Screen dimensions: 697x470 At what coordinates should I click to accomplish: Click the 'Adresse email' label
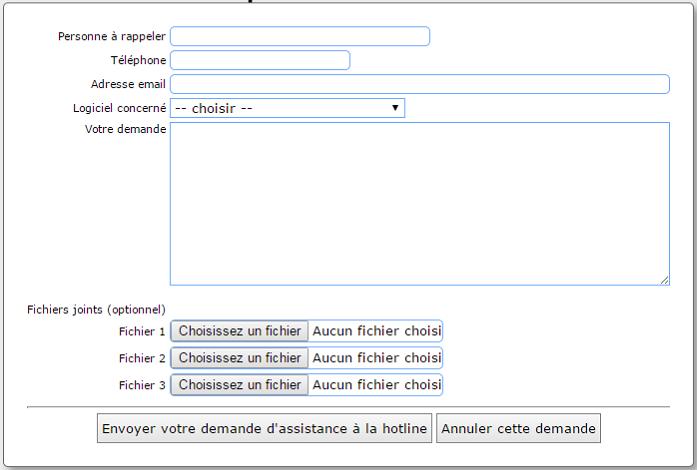(128, 84)
